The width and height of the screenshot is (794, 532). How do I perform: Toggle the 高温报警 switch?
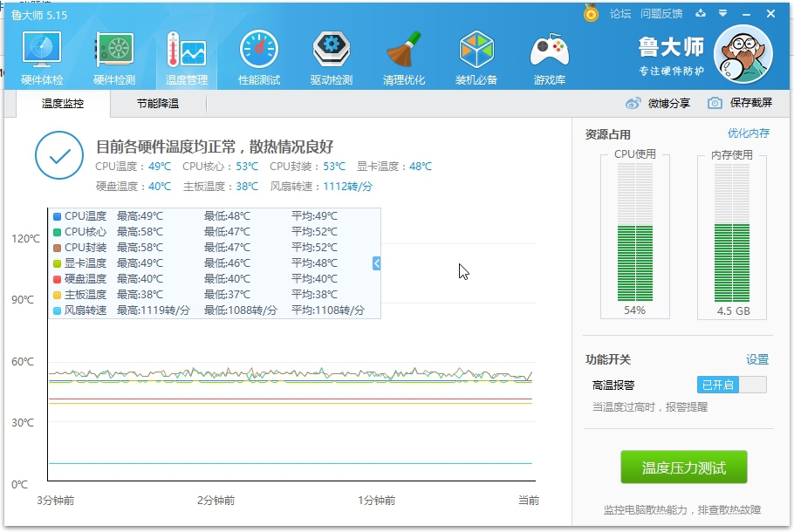click(731, 385)
